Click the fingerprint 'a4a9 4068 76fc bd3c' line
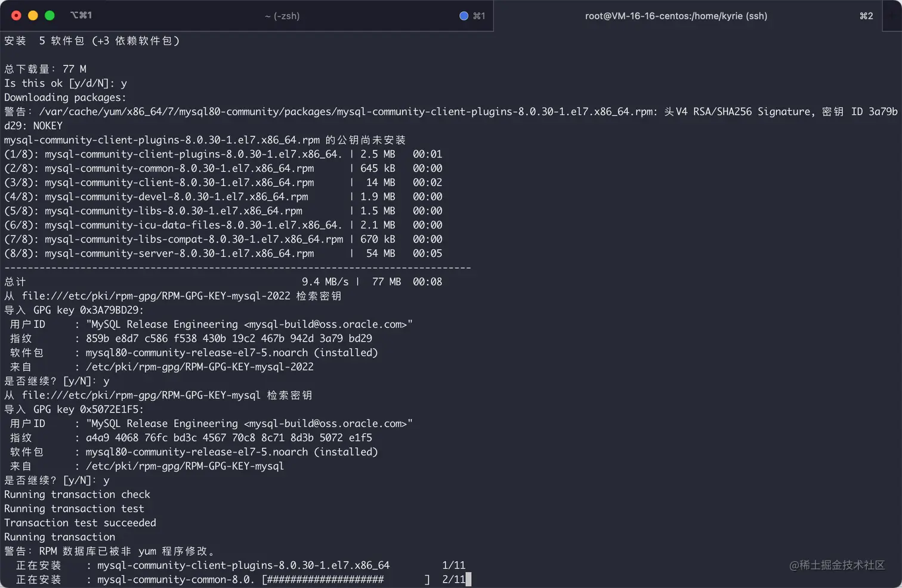 click(x=191, y=438)
